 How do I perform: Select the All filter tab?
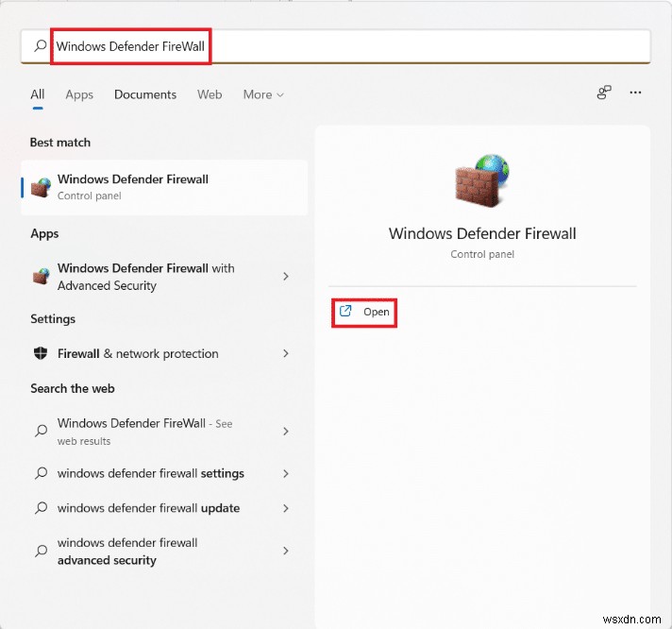pos(38,94)
